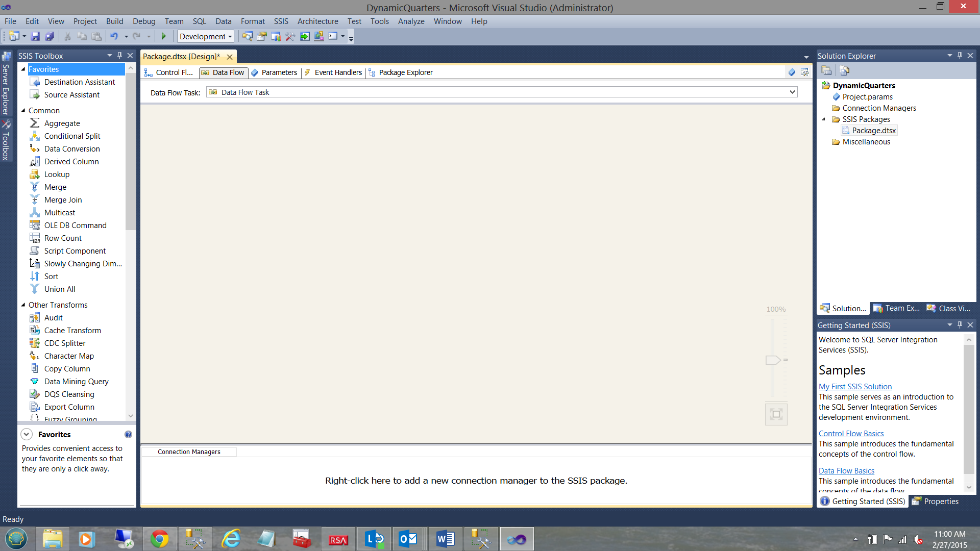Toggle pin on Solution Explorer panel
The width and height of the screenshot is (980, 551).
[960, 55]
